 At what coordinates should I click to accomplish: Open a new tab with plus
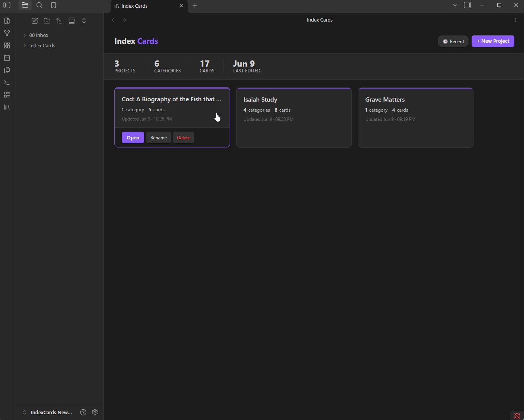(x=195, y=5)
